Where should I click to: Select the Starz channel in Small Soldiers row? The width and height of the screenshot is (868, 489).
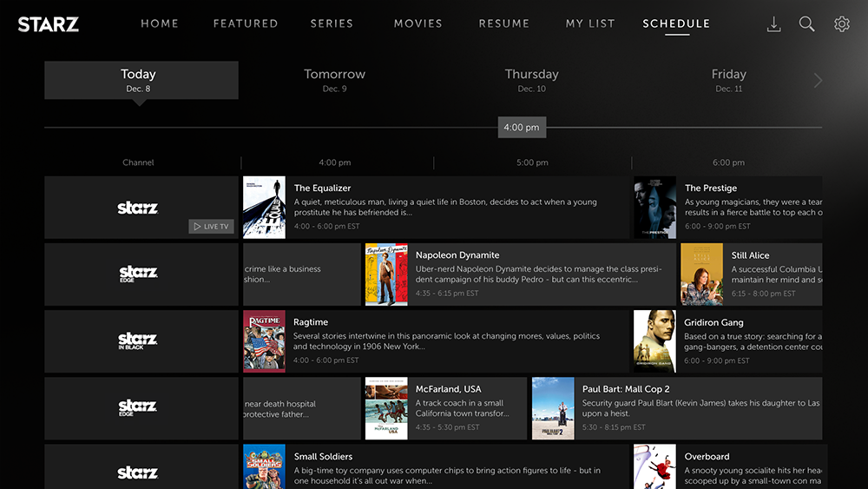(138, 472)
